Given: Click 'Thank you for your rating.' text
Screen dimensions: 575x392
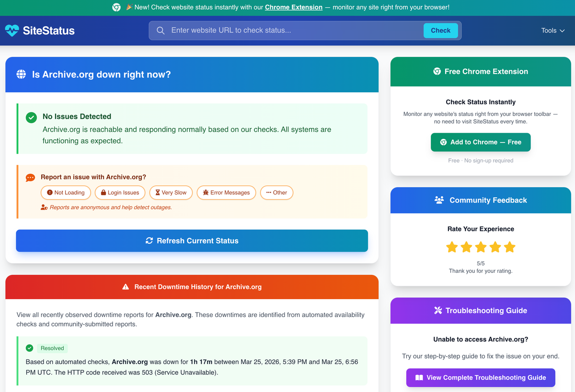Looking at the screenshot, I should [481, 271].
